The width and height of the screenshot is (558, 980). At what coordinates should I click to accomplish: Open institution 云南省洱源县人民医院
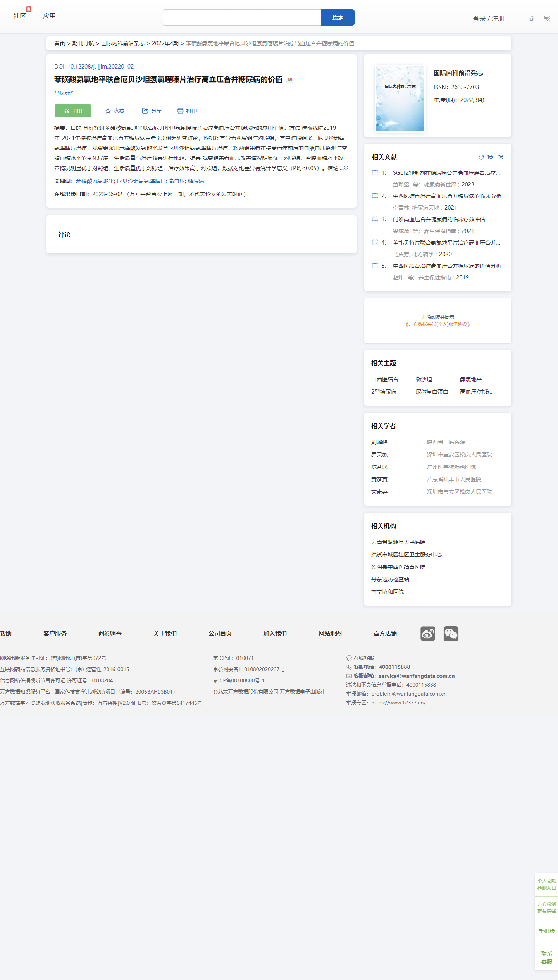[x=398, y=542]
